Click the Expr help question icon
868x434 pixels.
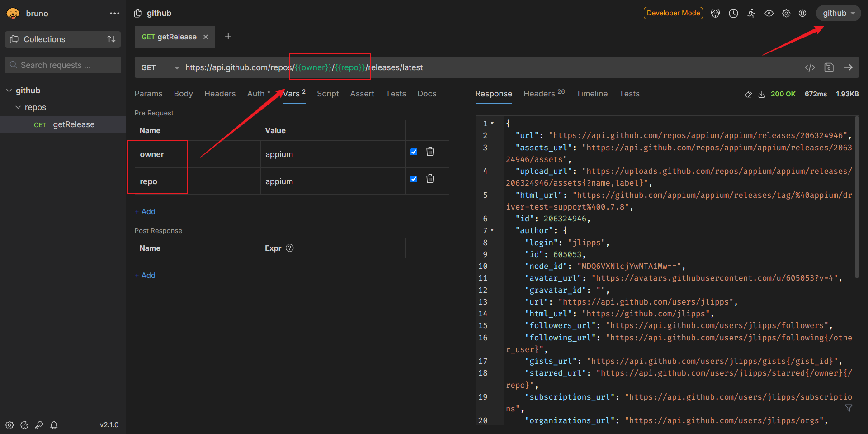tap(290, 248)
